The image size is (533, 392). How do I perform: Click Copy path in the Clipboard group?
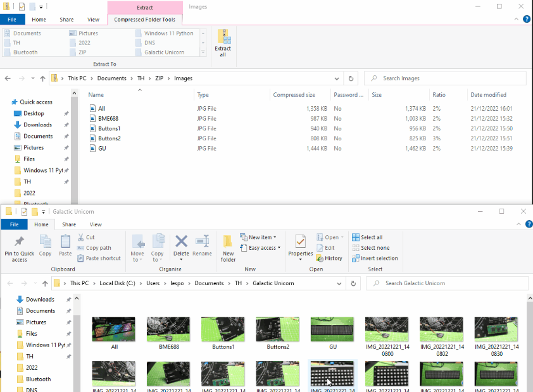(x=96, y=248)
